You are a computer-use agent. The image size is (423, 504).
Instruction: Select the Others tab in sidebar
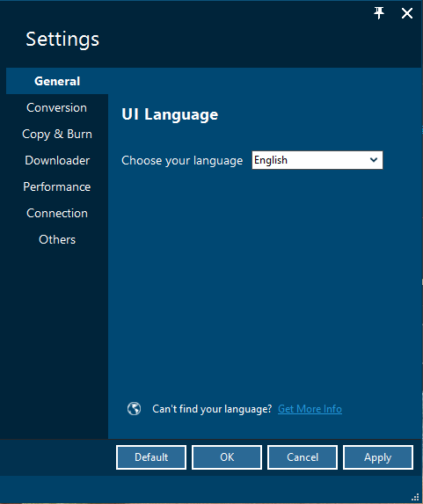pyautogui.click(x=57, y=239)
